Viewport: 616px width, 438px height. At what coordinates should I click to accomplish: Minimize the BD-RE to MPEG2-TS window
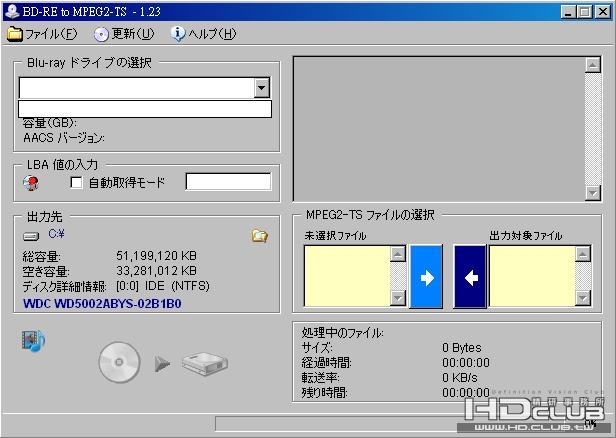point(568,12)
